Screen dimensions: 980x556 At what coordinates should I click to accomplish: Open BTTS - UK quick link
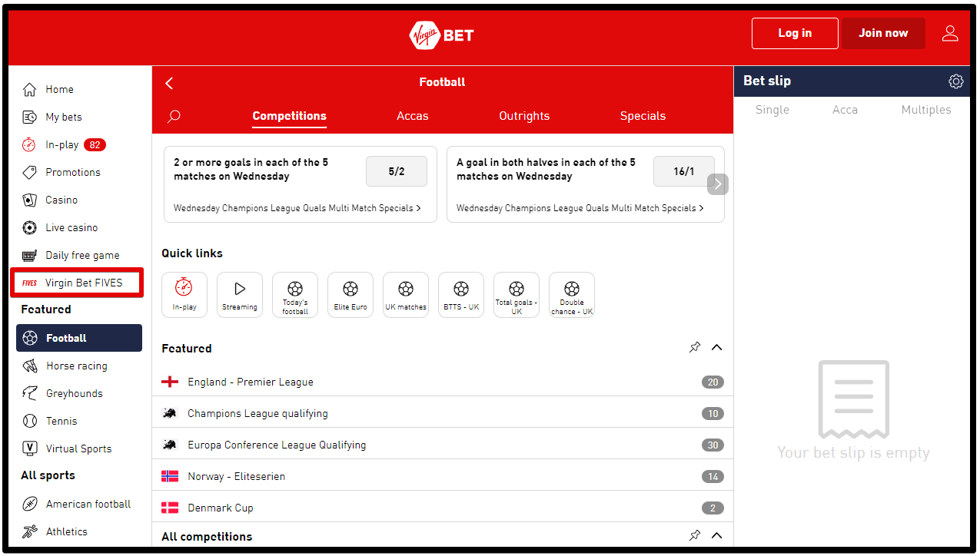point(461,295)
